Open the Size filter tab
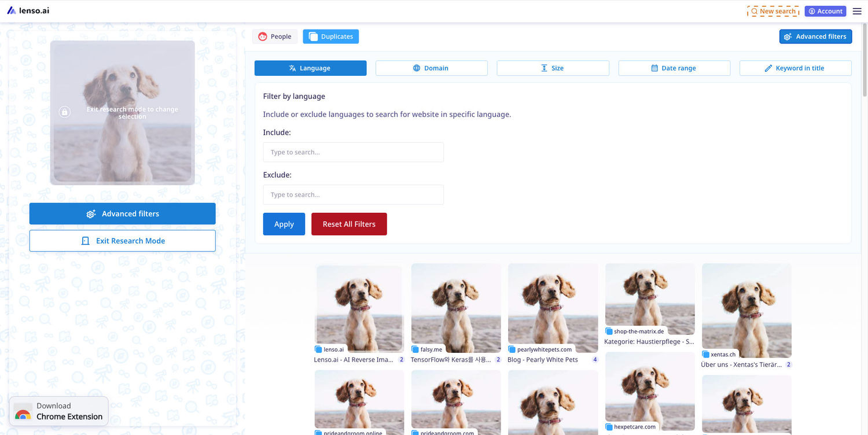Screen dimensions: 868x435 [553, 68]
